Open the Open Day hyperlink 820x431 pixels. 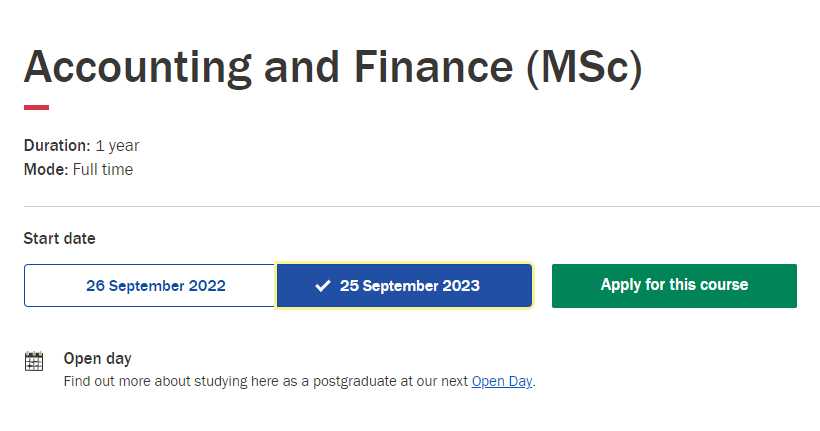click(501, 381)
